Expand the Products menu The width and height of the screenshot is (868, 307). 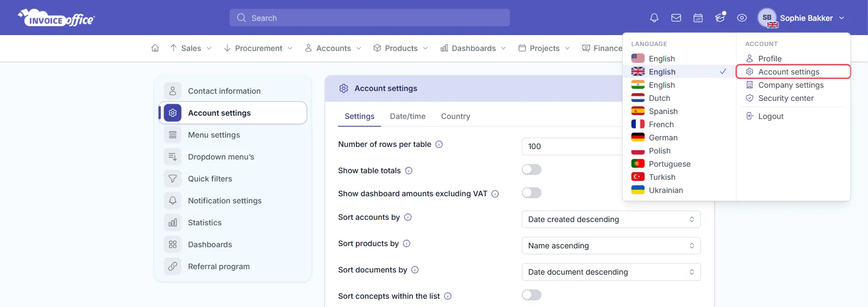[401, 48]
